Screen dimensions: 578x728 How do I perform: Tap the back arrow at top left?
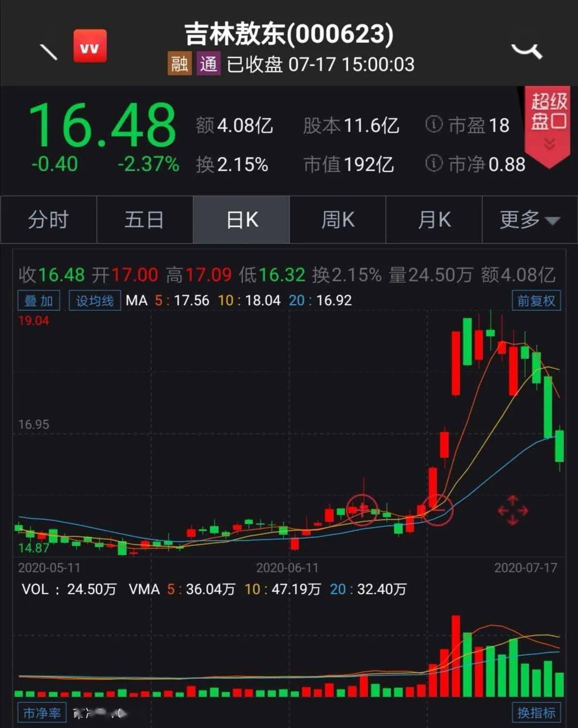point(48,51)
